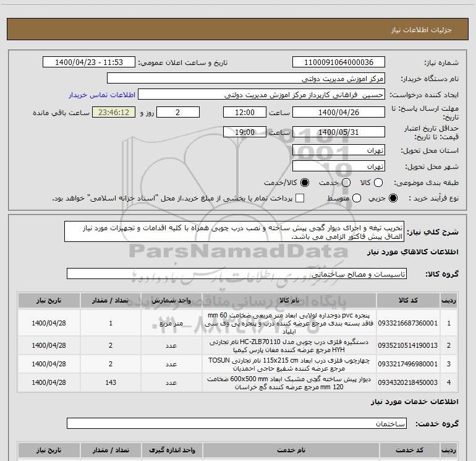Click product code 0935210514190013
The height and width of the screenshot is (461, 476).
(408, 345)
